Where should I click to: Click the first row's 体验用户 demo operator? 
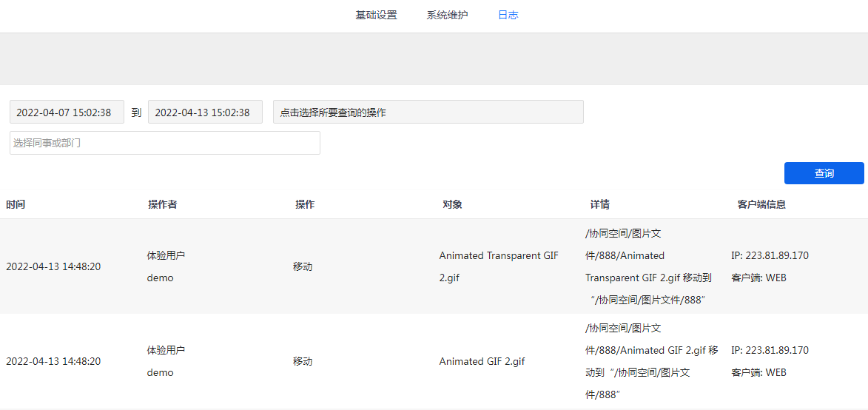(x=166, y=266)
